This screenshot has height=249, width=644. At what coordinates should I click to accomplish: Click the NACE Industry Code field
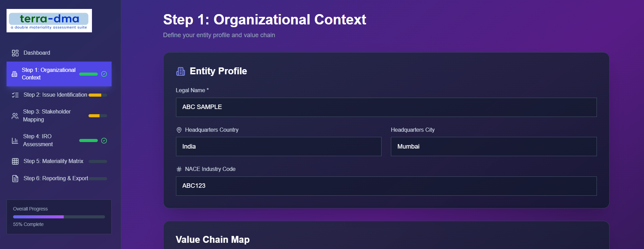pyautogui.click(x=386, y=186)
